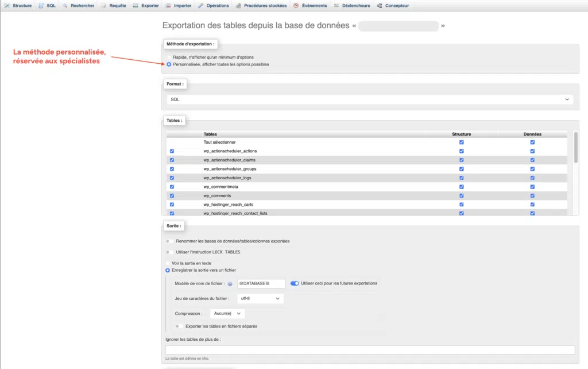The height and width of the screenshot is (369, 588).
Task: Toggle Données checkbox for wp_actionscheduler_claims
Action: [x=532, y=160]
